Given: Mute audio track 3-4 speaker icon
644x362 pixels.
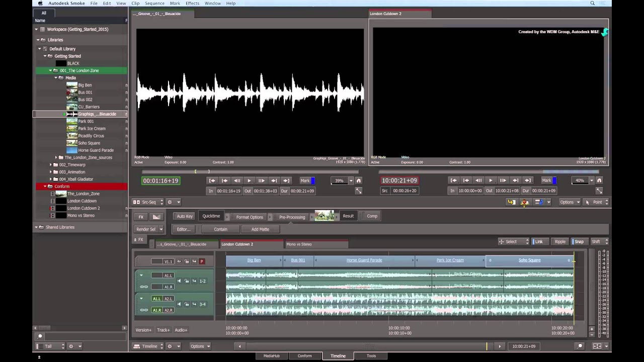Looking at the screenshot, I should pyautogui.click(x=179, y=304).
